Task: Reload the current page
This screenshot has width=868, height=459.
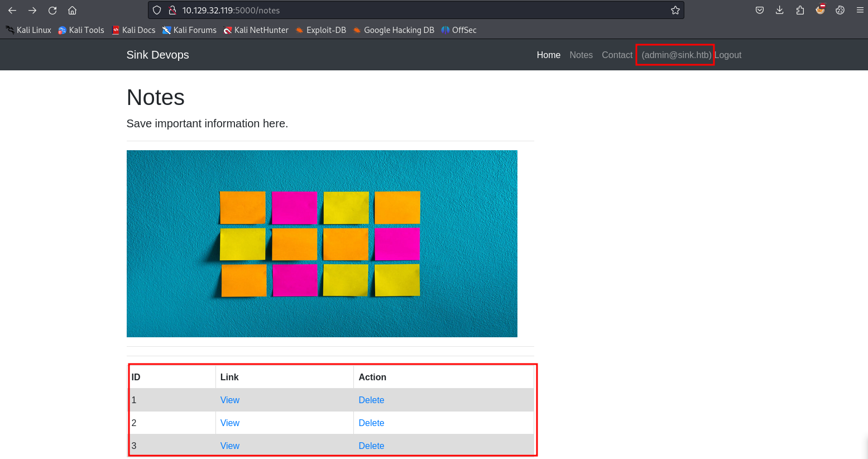Action: pyautogui.click(x=52, y=10)
